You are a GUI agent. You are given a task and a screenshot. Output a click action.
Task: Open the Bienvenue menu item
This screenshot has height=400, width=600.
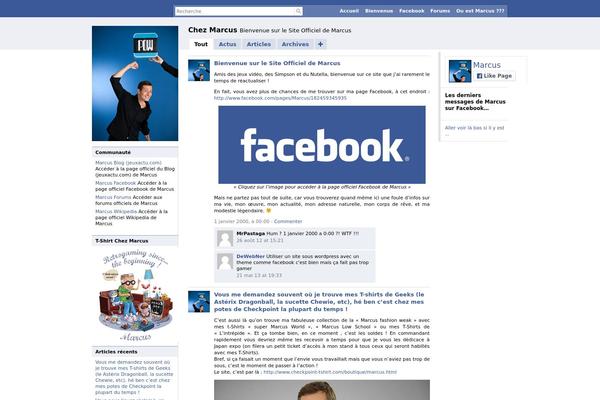pyautogui.click(x=379, y=11)
